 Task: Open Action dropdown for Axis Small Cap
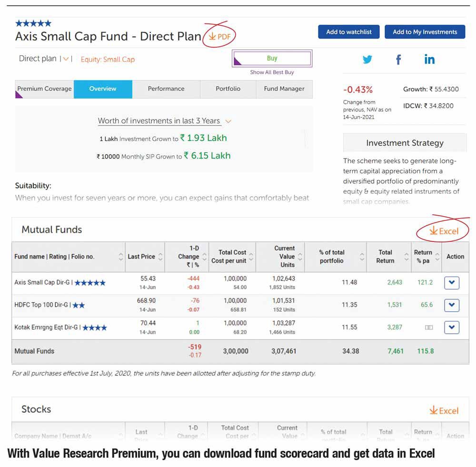click(451, 283)
